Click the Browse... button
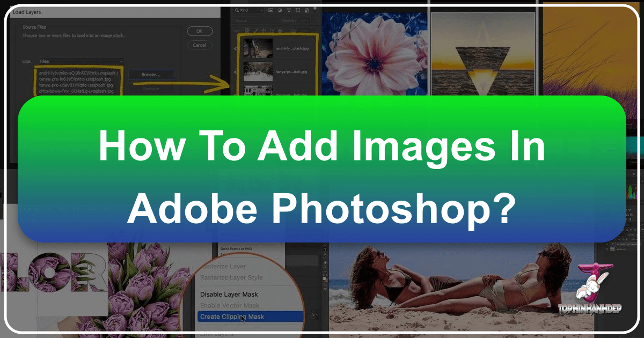This screenshot has height=338, width=644. click(x=151, y=75)
